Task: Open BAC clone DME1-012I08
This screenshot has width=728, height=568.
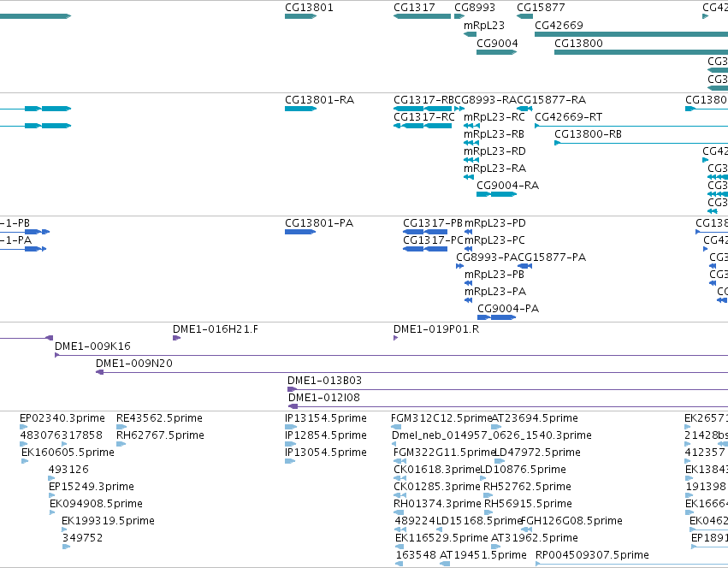Action: pos(508,406)
